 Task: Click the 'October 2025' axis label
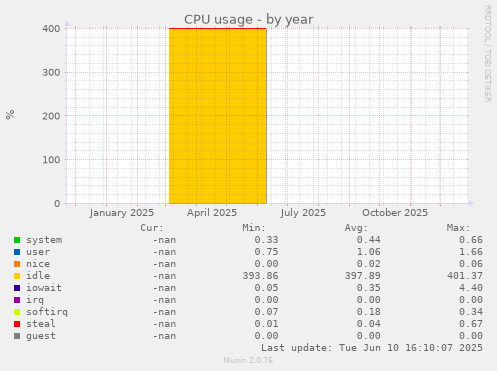[395, 213]
